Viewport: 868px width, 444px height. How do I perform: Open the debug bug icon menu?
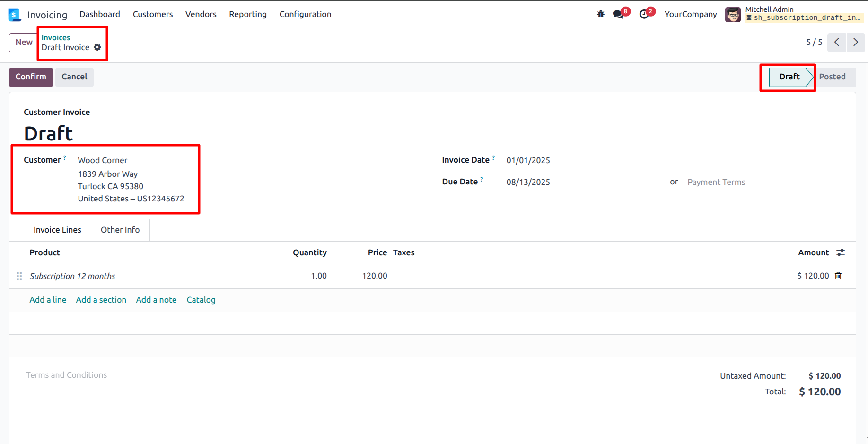(601, 14)
